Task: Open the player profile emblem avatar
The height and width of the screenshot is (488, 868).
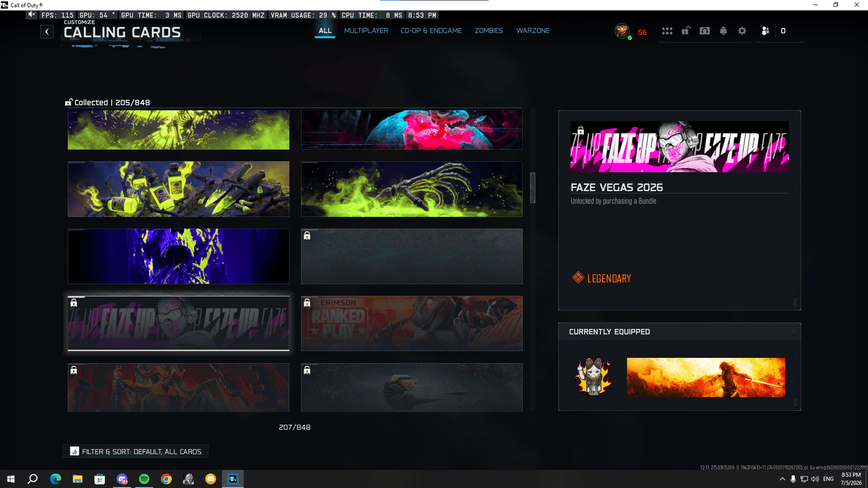Action: click(x=622, y=31)
